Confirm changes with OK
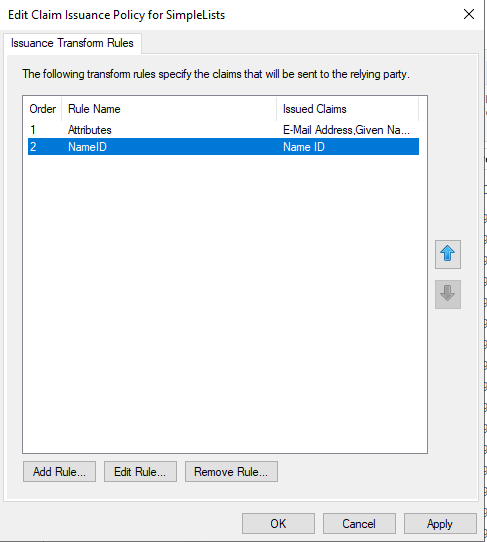Screen dimensions: 487x542 tap(278, 524)
